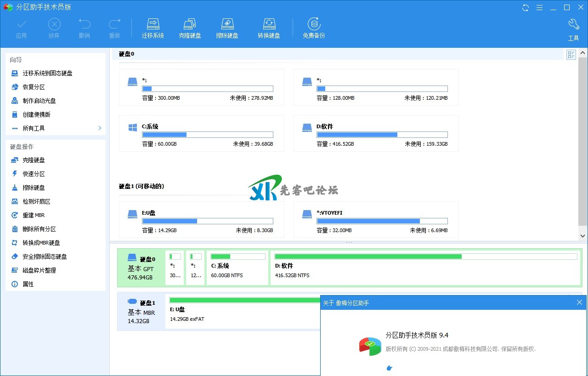Open the title bar hamburger menu

pyautogui.click(x=540, y=7)
